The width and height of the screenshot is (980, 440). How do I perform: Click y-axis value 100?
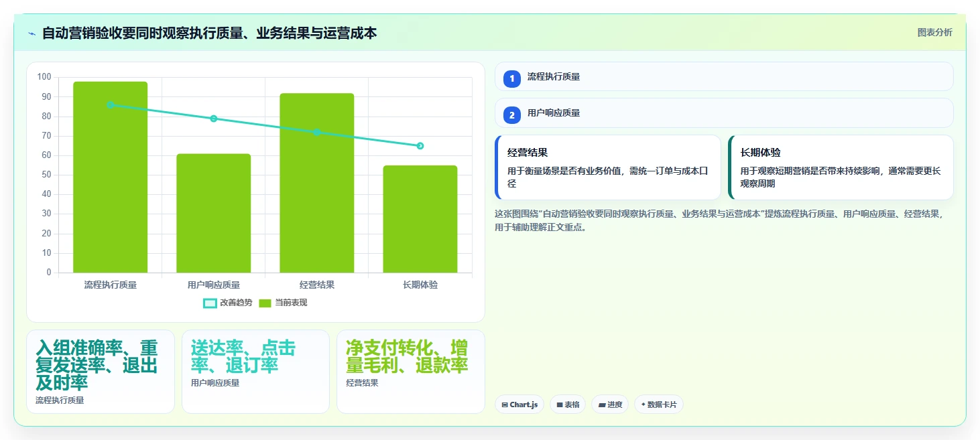coord(44,77)
